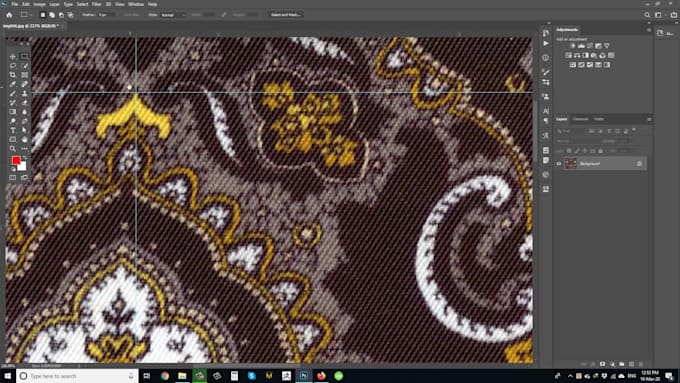Toggle layer filtering switch in Layers panel
The width and height of the screenshot is (680, 383).
tap(634, 131)
